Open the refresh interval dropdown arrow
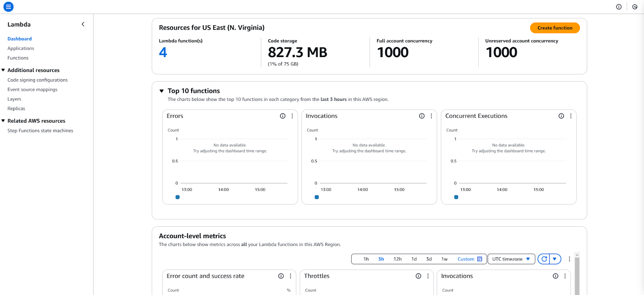The height and width of the screenshot is (295, 644). click(555, 259)
